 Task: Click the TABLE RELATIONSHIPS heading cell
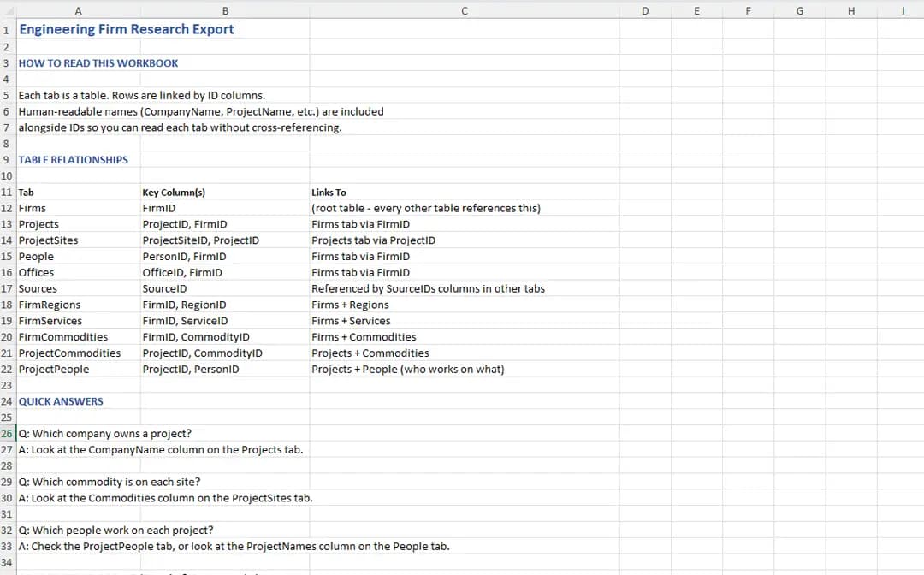click(78, 159)
